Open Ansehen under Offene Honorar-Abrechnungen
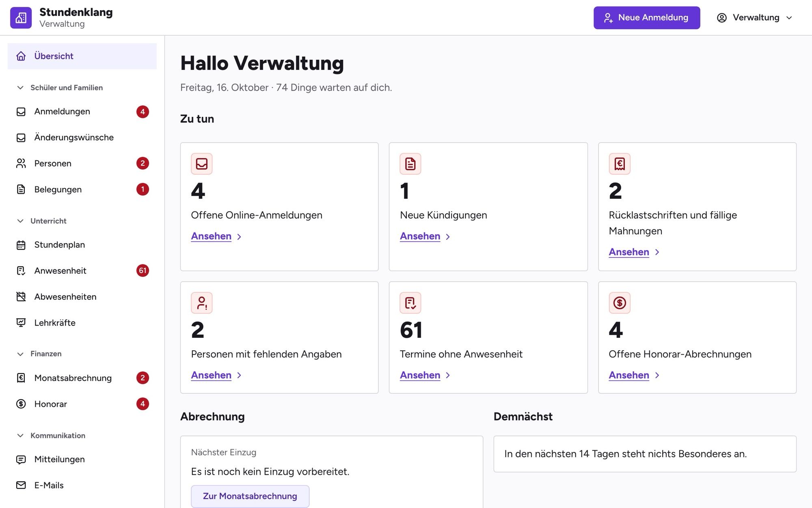The height and width of the screenshot is (508, 812). pyautogui.click(x=634, y=375)
